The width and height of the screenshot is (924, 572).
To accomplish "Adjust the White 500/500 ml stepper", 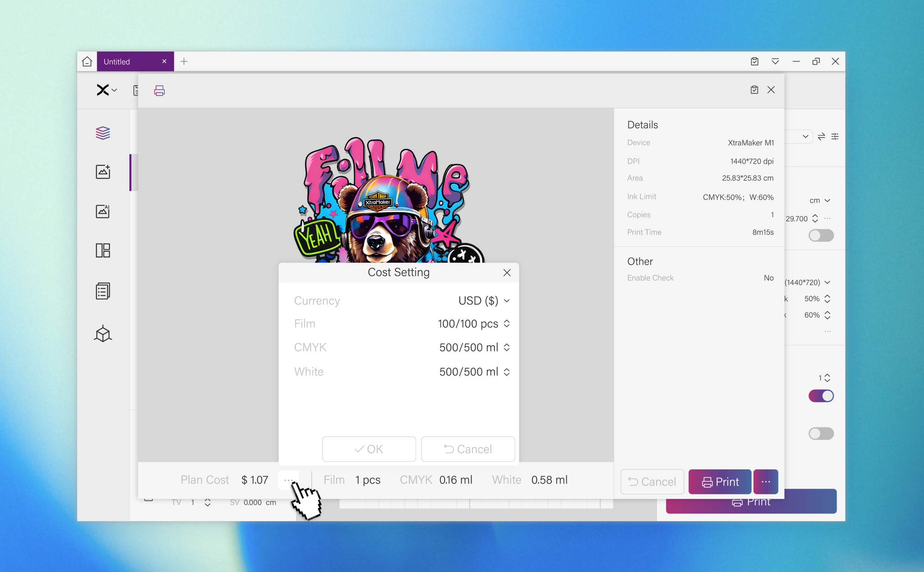I will tap(507, 372).
